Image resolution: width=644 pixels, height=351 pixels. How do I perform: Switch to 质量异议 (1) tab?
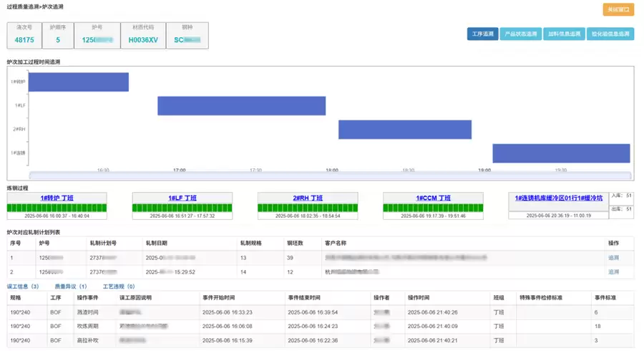[71, 287]
